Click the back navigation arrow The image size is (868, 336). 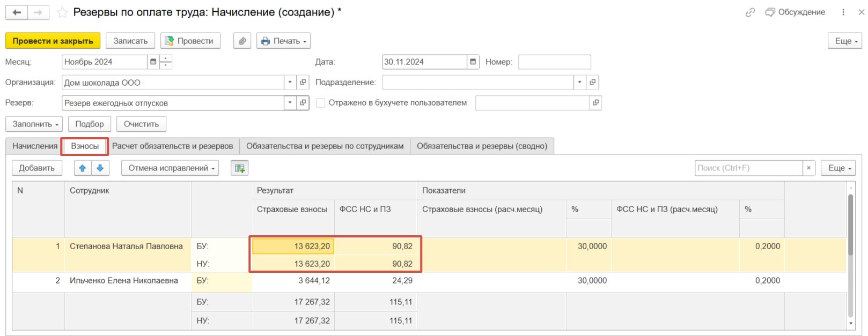coord(17,12)
